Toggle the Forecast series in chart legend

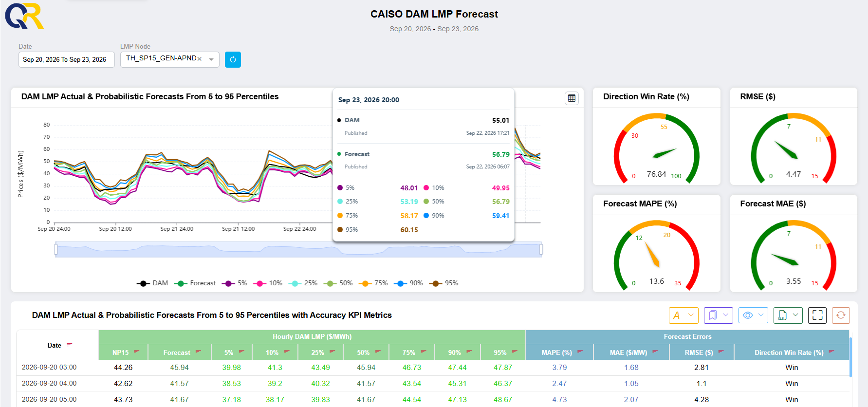tap(195, 283)
